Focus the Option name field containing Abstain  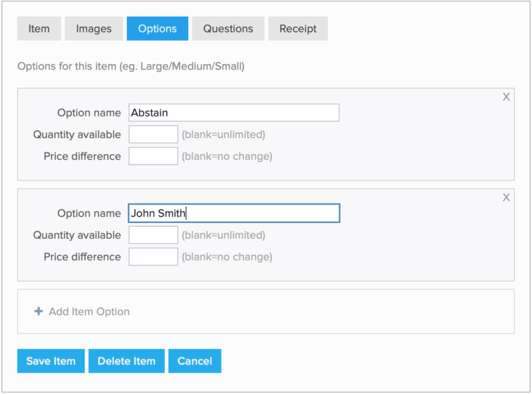pos(233,112)
